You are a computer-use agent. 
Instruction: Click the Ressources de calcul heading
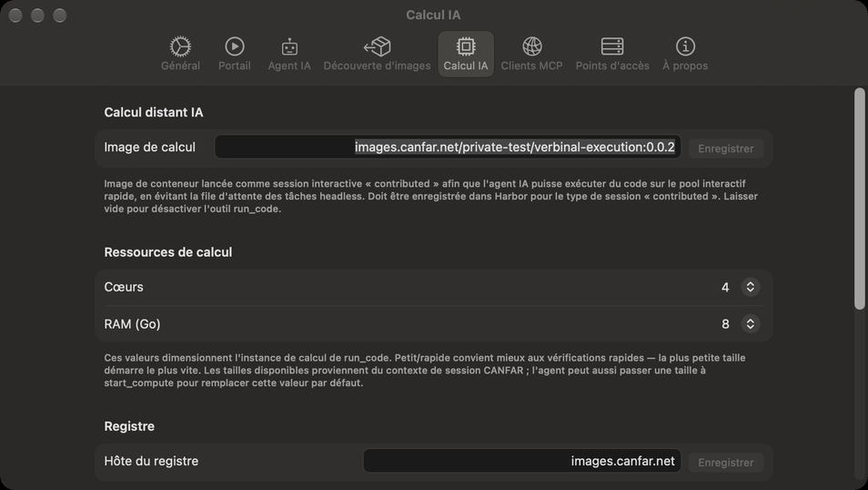(x=167, y=252)
